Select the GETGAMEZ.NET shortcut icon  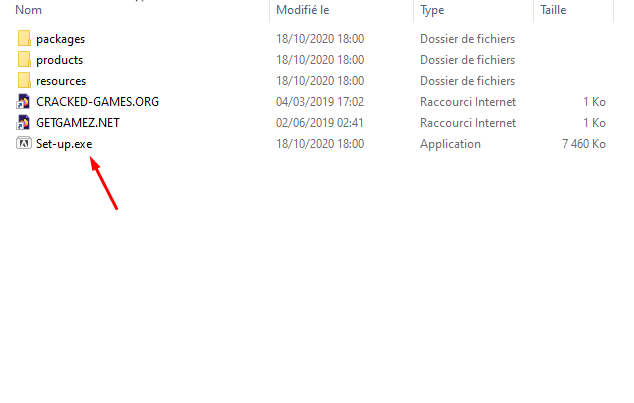coord(25,123)
